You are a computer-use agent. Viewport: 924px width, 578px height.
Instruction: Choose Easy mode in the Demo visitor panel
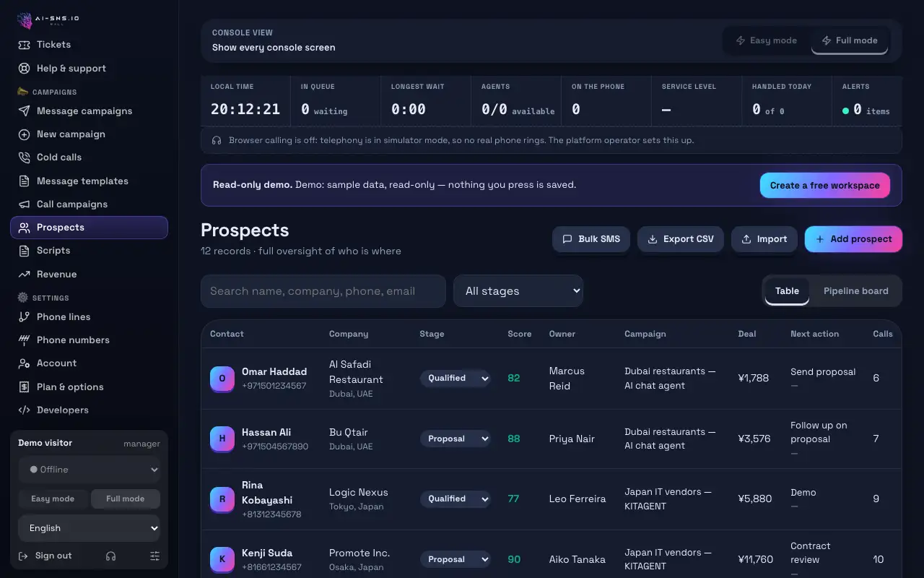point(53,499)
